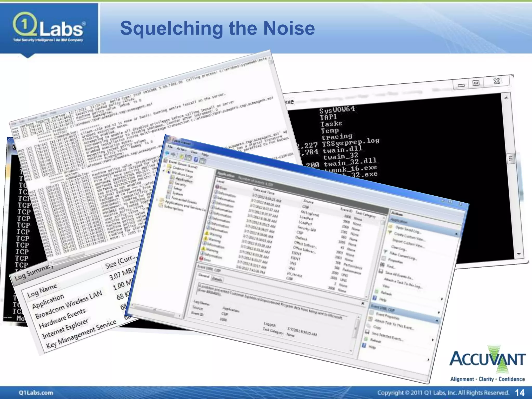Select Broadcom Wireless LAN in Log Summary

pos(69,305)
